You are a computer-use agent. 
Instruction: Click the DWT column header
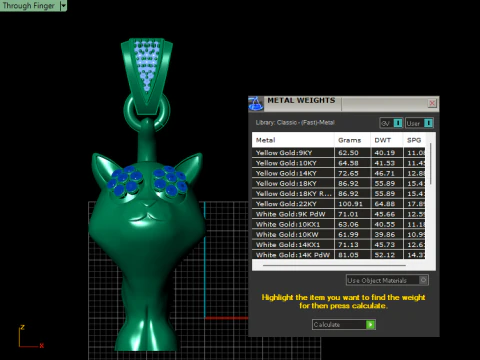click(x=387, y=140)
